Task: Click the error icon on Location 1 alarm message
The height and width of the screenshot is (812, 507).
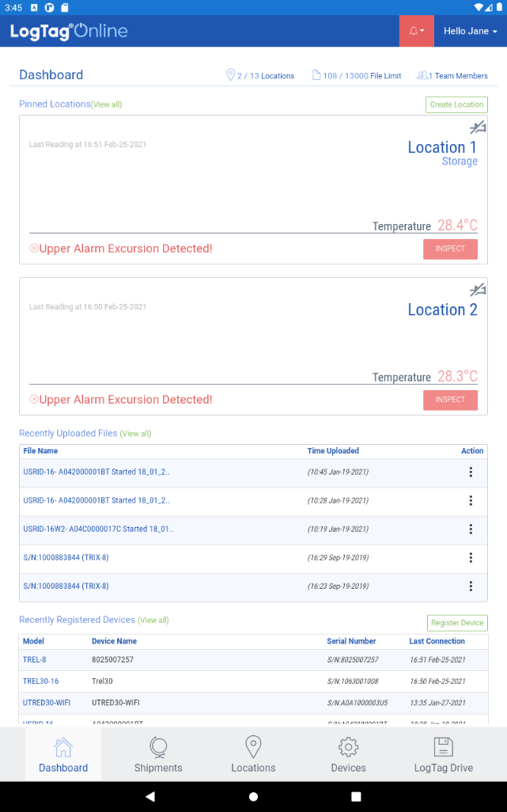Action: tap(34, 249)
